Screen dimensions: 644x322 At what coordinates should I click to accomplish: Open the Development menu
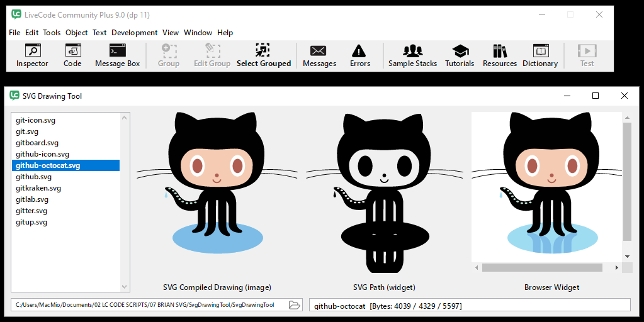point(134,33)
